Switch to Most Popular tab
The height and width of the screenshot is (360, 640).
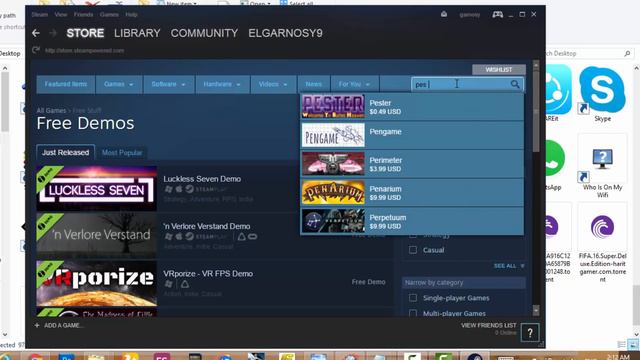pos(122,153)
